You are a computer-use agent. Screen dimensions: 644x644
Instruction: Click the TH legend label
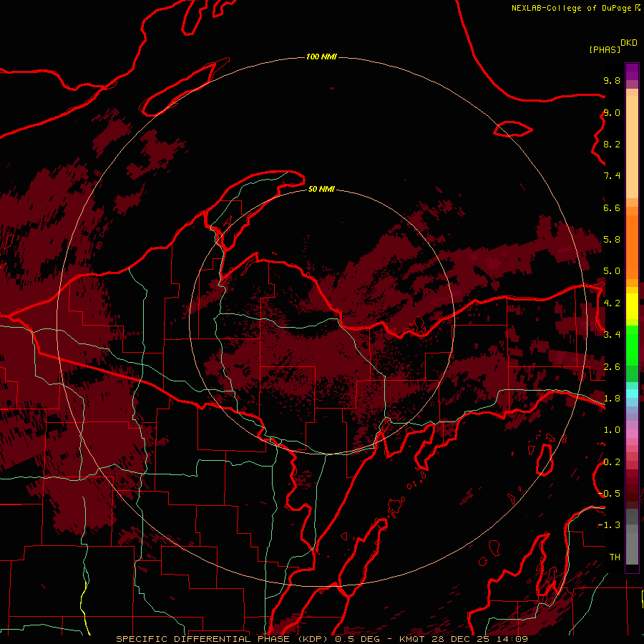pyautogui.click(x=615, y=557)
